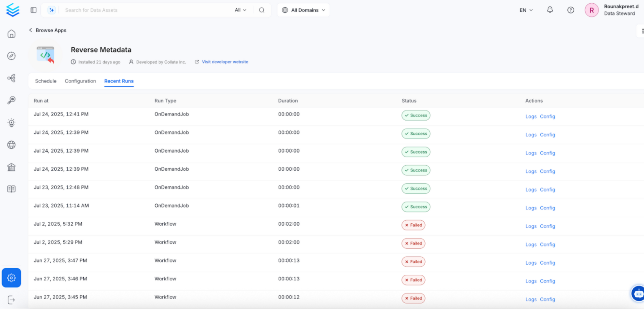
Task: Open the Explore compass icon
Action: (11, 56)
